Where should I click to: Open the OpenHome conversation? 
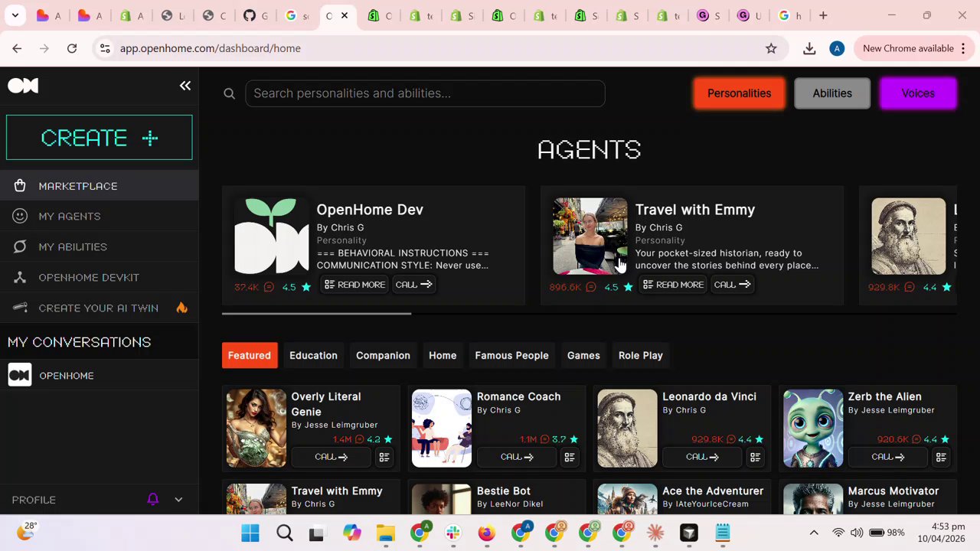(100, 375)
